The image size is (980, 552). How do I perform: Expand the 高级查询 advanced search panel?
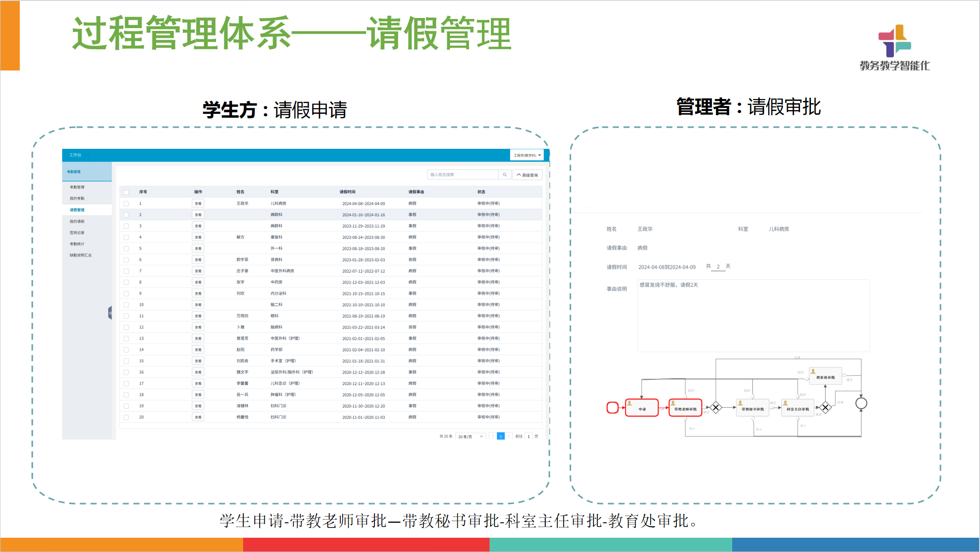click(527, 175)
